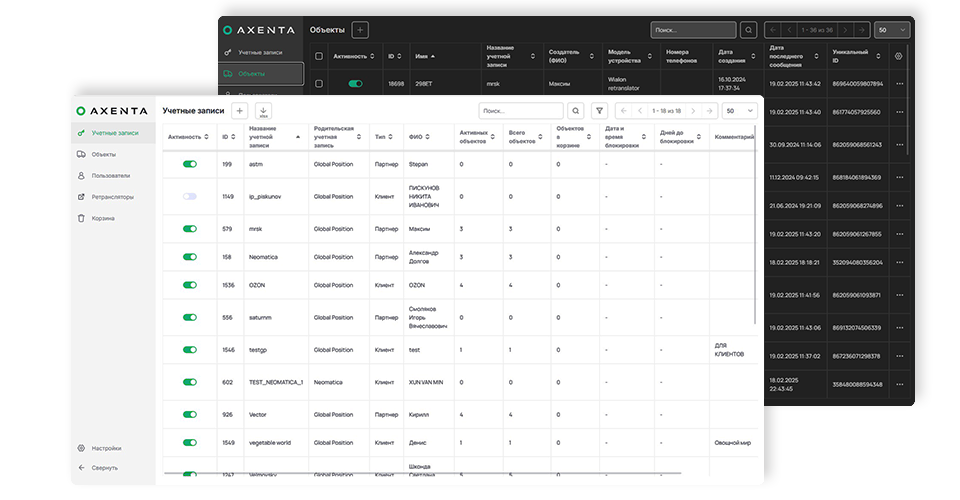960x500 pixels.
Task: Open Объекты in the light sidebar
Action: tap(103, 154)
